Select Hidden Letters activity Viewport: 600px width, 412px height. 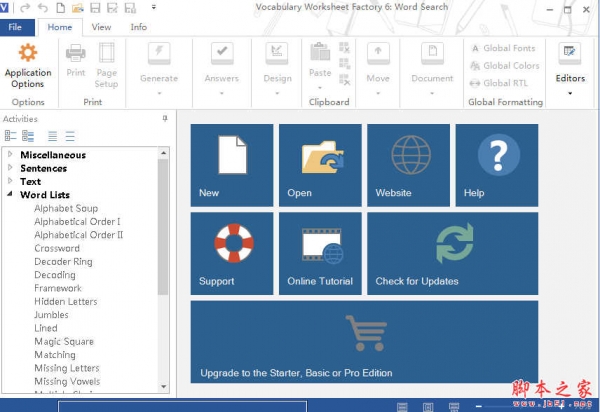[66, 301]
